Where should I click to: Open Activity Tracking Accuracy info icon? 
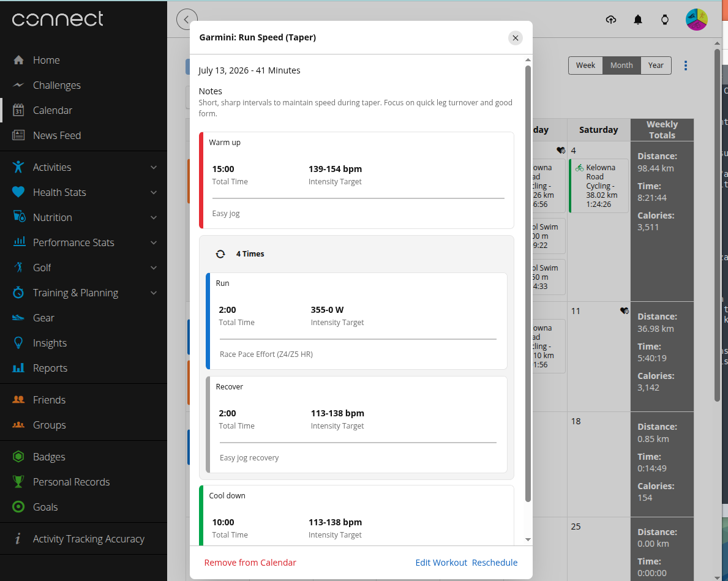point(18,539)
